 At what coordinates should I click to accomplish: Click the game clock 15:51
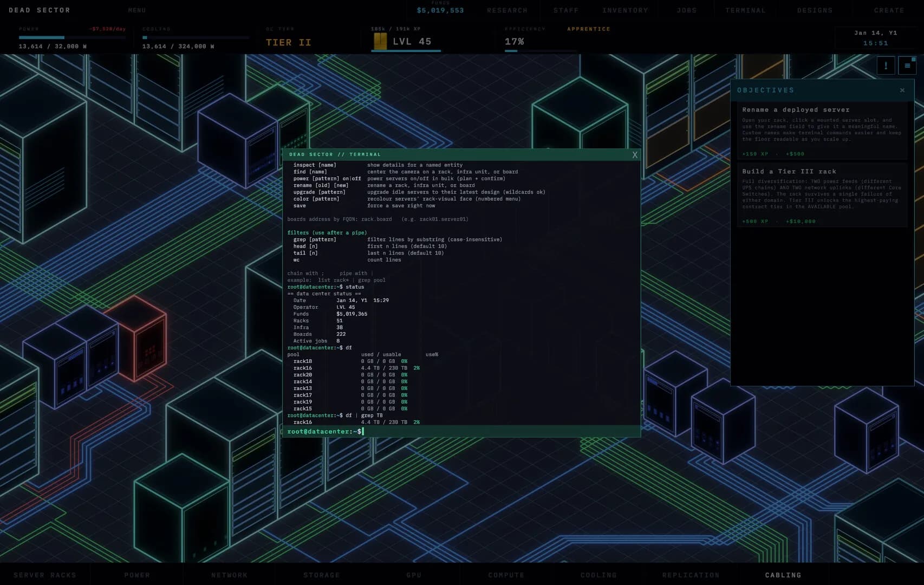[876, 43]
